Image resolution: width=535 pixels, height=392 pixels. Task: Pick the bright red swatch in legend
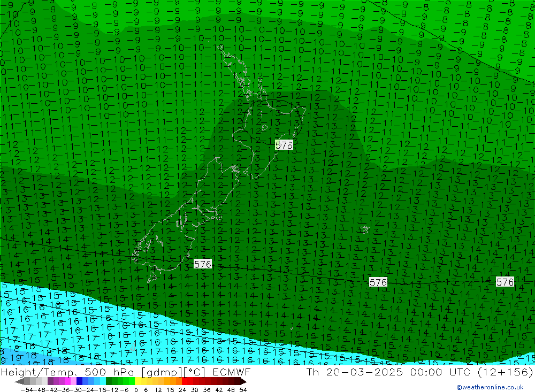[187, 381]
